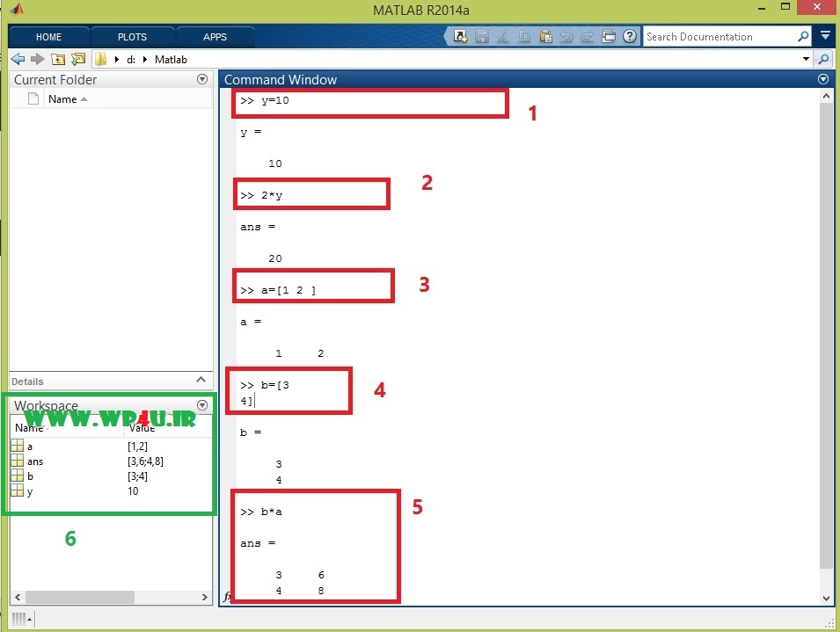Click the MATLAB logo in title bar
The width and height of the screenshot is (840, 632).
tap(17, 10)
